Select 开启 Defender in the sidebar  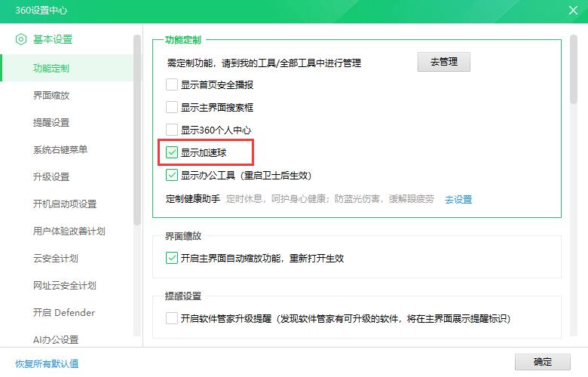(64, 312)
